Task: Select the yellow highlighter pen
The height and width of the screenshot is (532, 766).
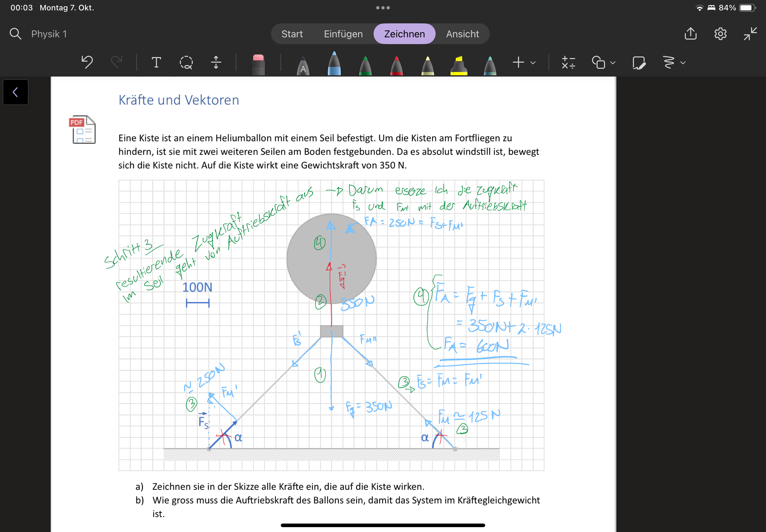Action: click(459, 65)
